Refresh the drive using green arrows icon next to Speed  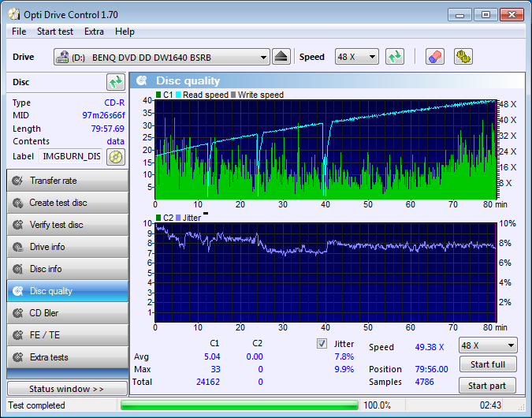(395, 57)
